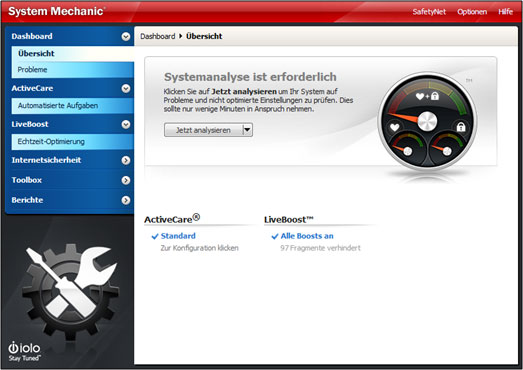The width and height of the screenshot is (523, 370).
Task: Click the Dashboard breadcrumb
Action: tap(157, 36)
